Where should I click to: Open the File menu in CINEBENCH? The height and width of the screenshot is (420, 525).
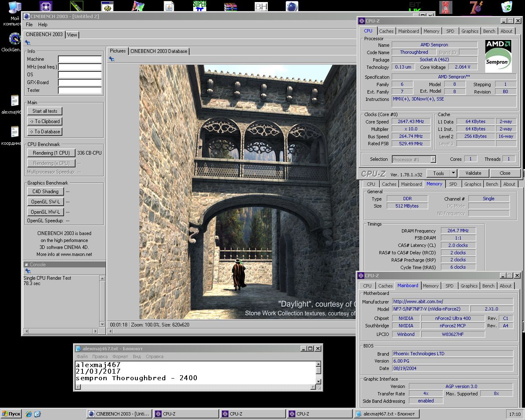click(29, 25)
